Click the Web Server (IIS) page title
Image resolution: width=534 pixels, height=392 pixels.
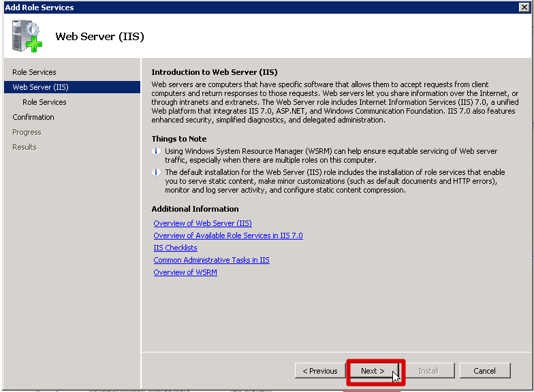pos(99,37)
